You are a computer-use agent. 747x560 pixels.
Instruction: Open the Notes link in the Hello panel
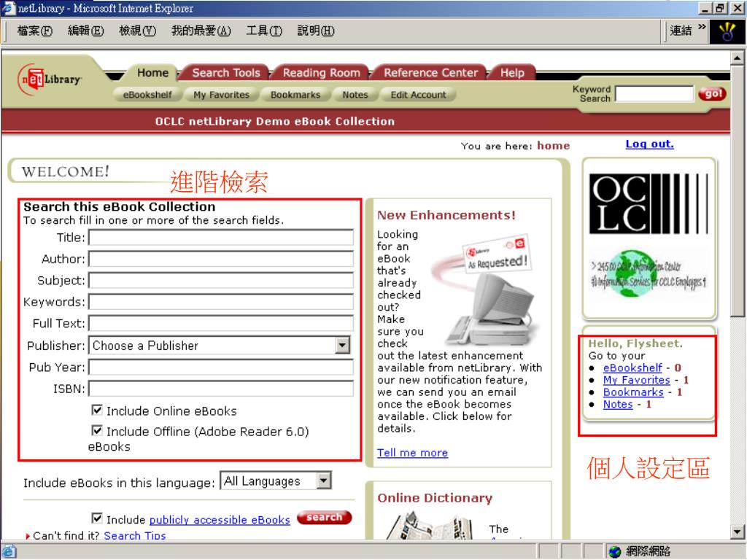(x=618, y=404)
